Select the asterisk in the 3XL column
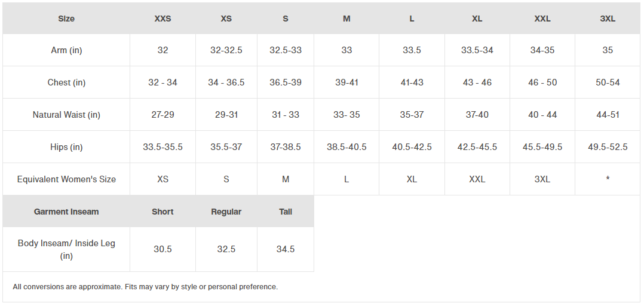This screenshot has height=306, width=644. (608, 179)
